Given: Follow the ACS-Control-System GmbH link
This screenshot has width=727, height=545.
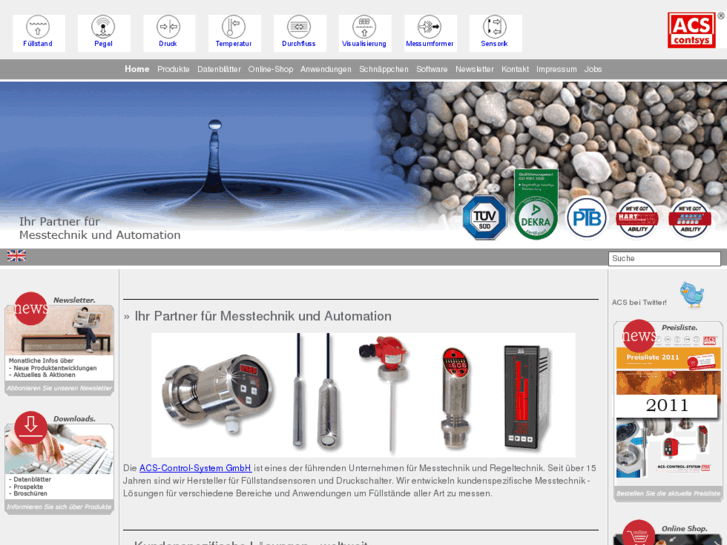Looking at the screenshot, I should 195,468.
